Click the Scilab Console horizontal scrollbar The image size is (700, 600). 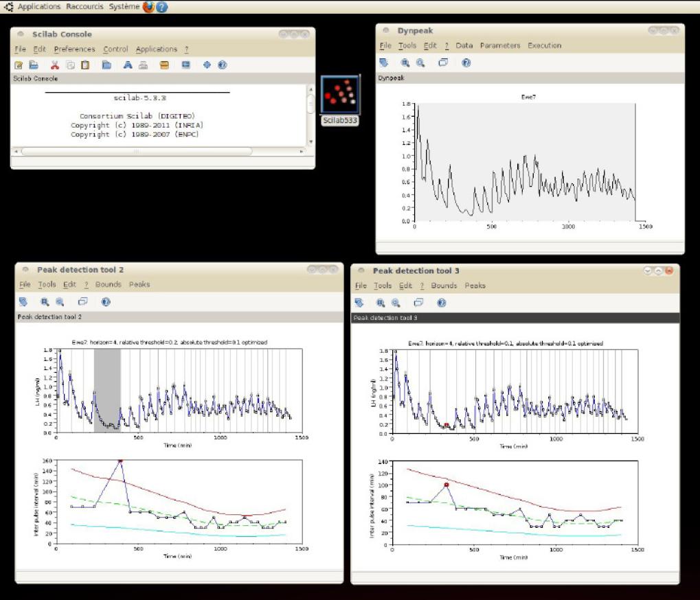click(x=137, y=151)
